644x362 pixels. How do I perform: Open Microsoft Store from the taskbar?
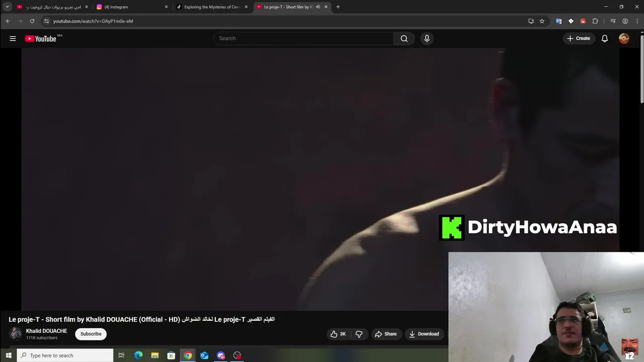171,355
